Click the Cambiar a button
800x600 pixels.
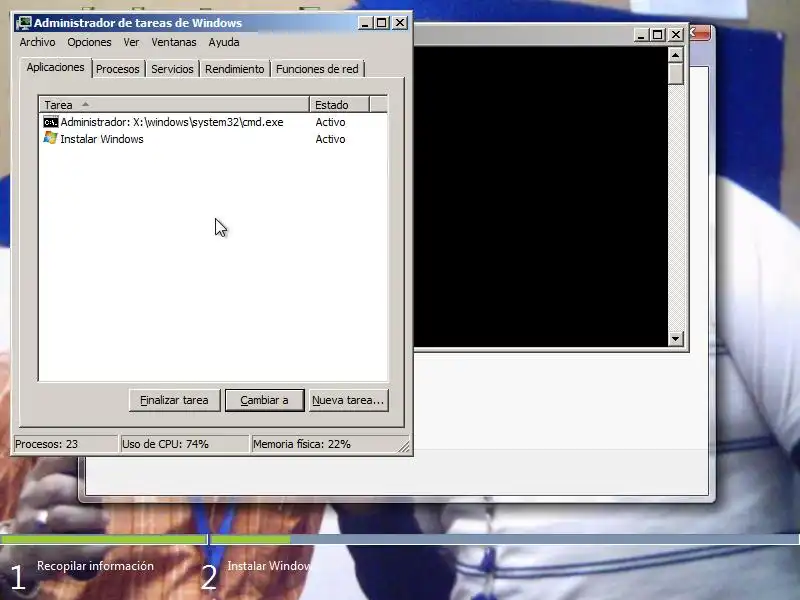(x=264, y=401)
